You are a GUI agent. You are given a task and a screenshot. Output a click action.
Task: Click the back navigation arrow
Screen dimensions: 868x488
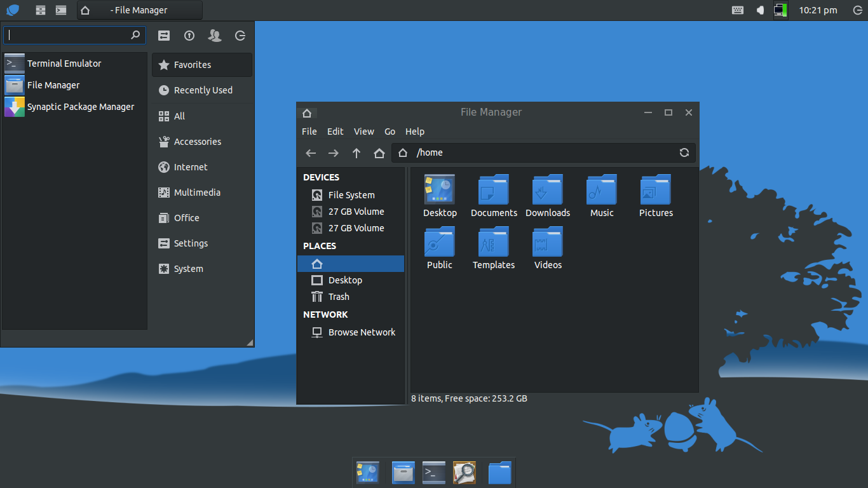(311, 152)
